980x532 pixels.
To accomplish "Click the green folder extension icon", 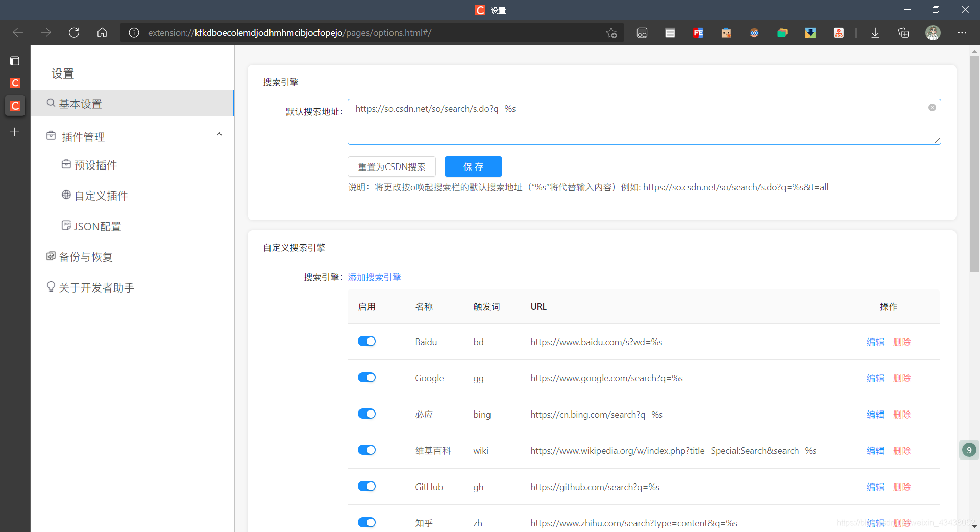I will tap(782, 33).
